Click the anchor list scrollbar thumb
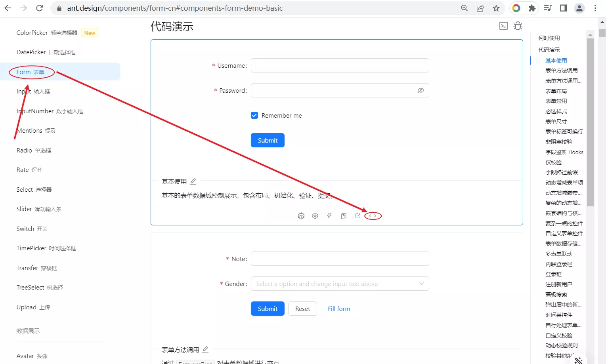606x364 pixels. [x=590, y=122]
